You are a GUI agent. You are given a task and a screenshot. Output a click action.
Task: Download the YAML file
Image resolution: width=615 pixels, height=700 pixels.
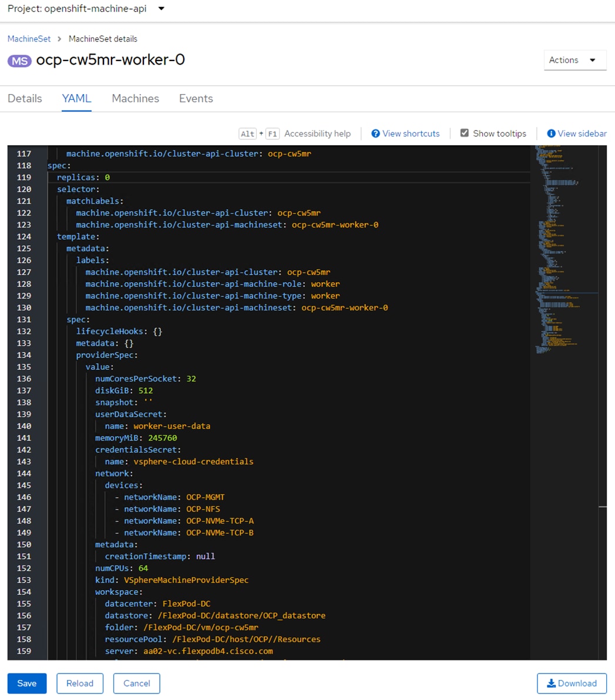pos(572,684)
